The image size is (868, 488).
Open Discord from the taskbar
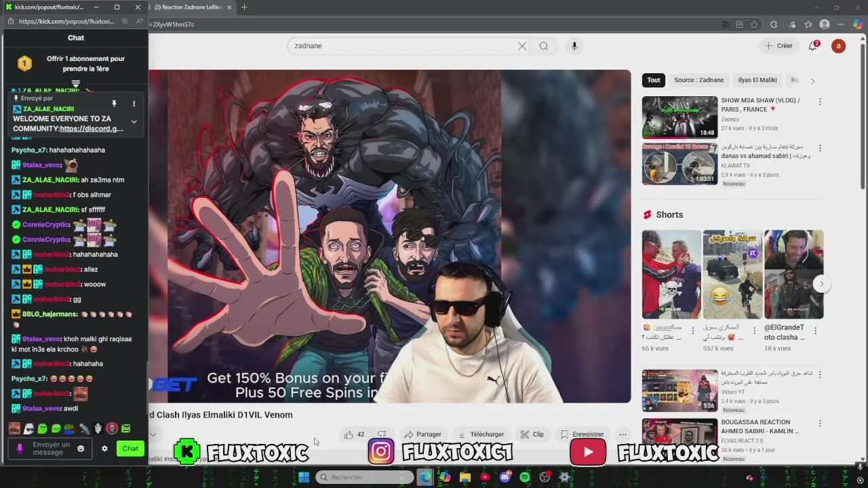[505, 477]
